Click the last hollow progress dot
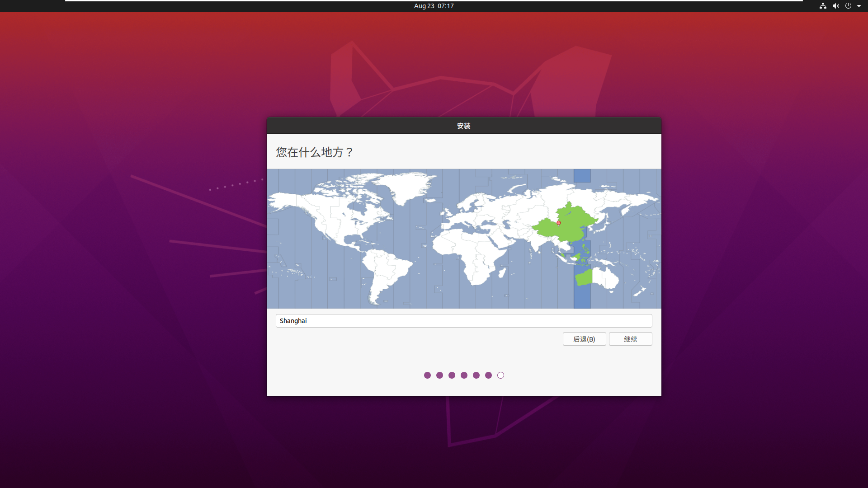868x488 pixels. click(500, 375)
